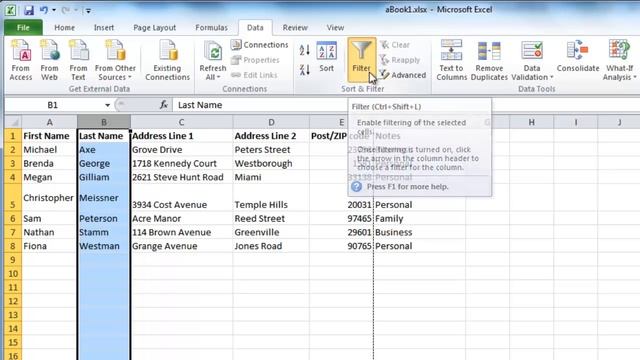Viewport: 640px width, 360px height.
Task: Select column H header
Action: pyautogui.click(x=531, y=122)
